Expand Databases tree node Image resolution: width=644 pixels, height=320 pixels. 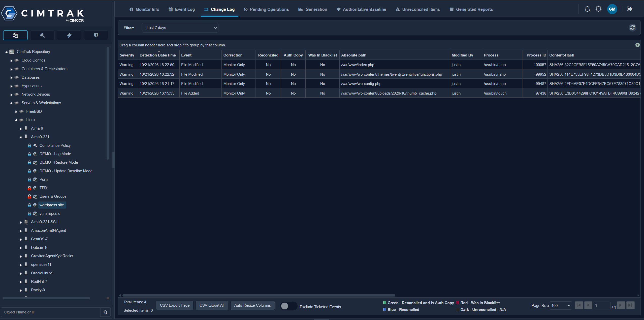point(11,78)
